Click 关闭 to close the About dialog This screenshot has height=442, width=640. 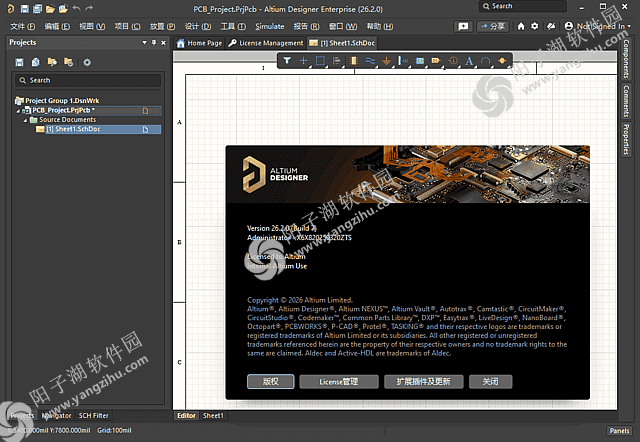pyautogui.click(x=490, y=382)
